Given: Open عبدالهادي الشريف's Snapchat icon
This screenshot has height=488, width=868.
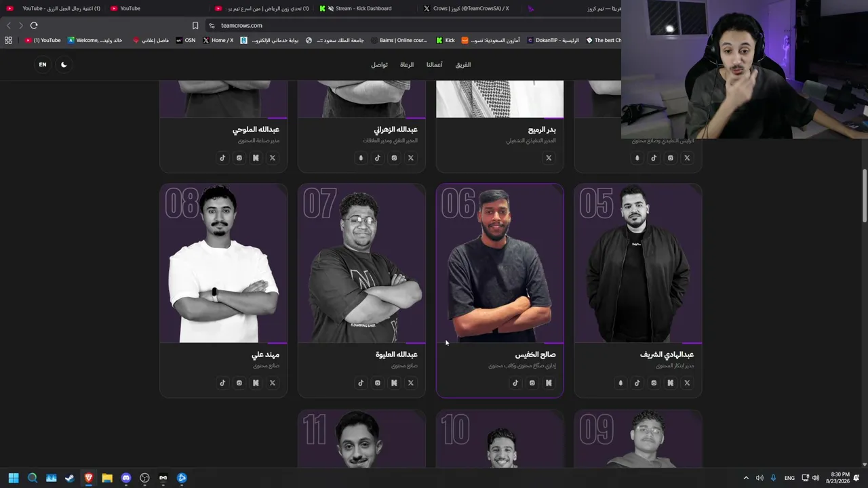Looking at the screenshot, I should [x=620, y=383].
